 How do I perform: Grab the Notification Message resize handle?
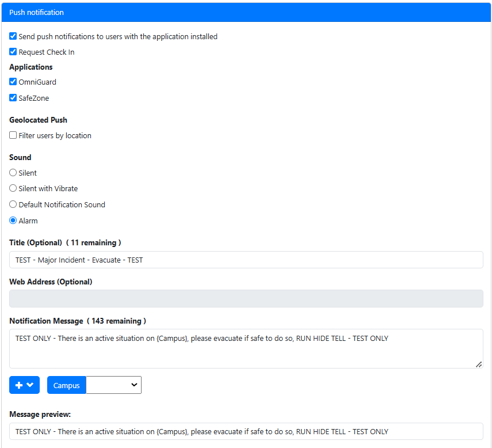(479, 364)
